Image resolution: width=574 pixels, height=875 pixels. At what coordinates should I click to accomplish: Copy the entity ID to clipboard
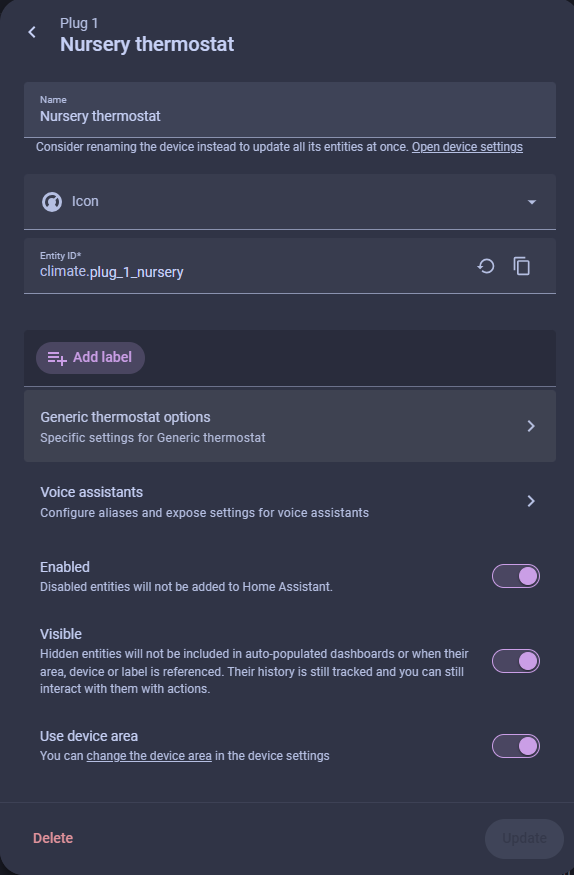click(522, 266)
